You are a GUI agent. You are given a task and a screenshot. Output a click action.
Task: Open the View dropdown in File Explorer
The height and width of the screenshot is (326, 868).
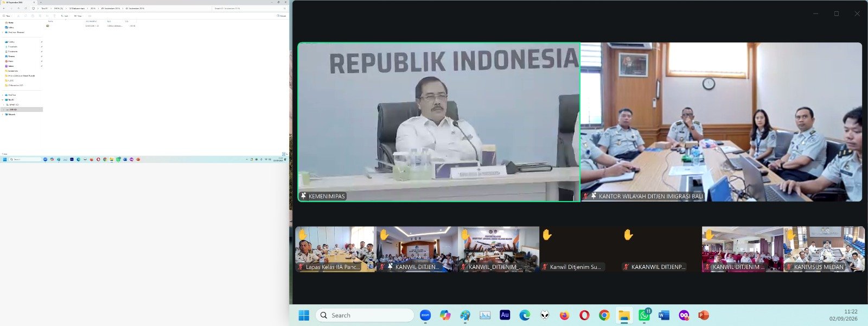pos(79,16)
